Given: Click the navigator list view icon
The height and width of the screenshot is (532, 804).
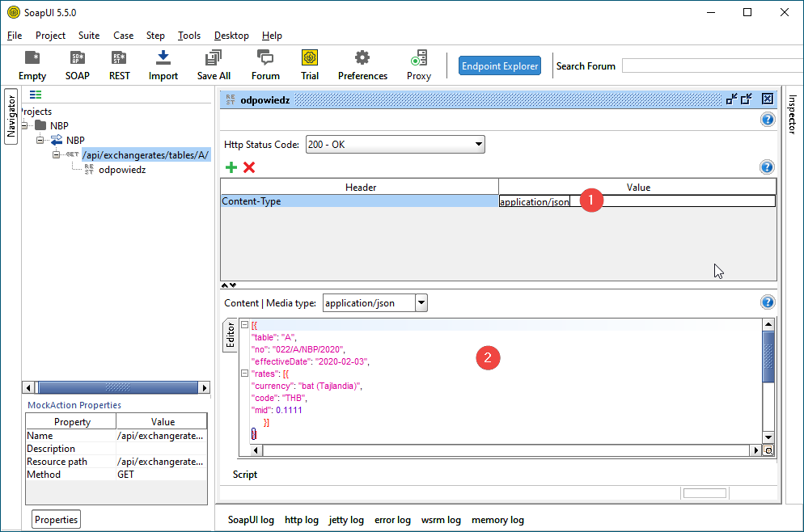Looking at the screenshot, I should tap(36, 95).
